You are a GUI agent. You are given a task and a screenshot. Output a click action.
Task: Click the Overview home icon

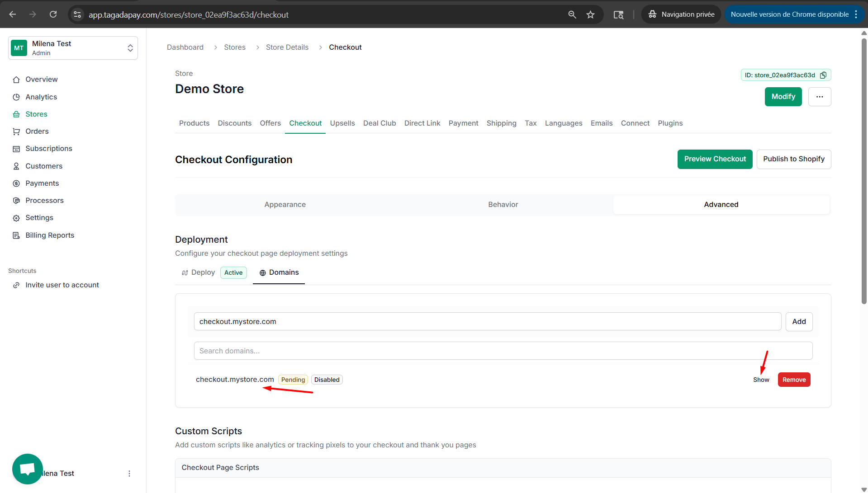tap(16, 80)
